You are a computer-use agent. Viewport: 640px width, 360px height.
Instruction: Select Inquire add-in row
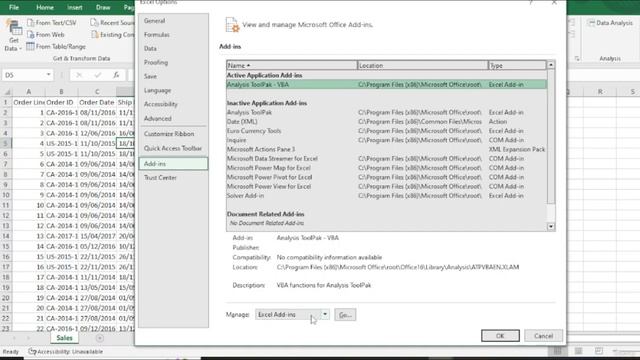[x=386, y=140]
